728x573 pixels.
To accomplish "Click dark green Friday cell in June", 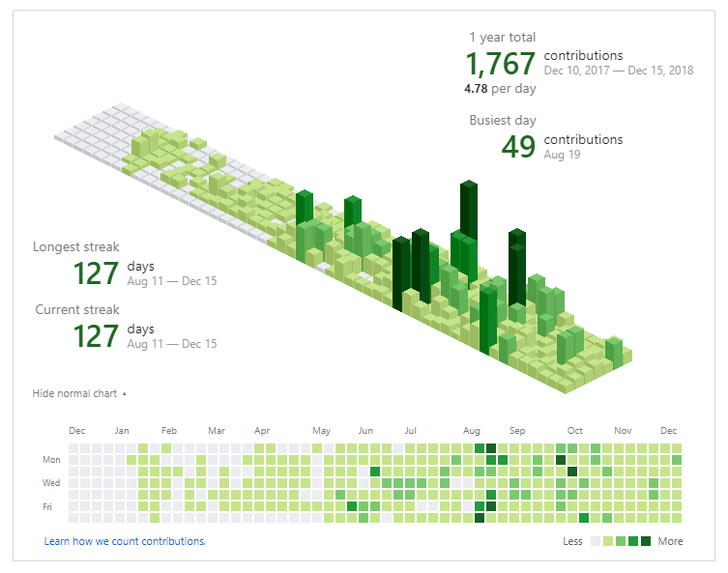I will (x=352, y=505).
